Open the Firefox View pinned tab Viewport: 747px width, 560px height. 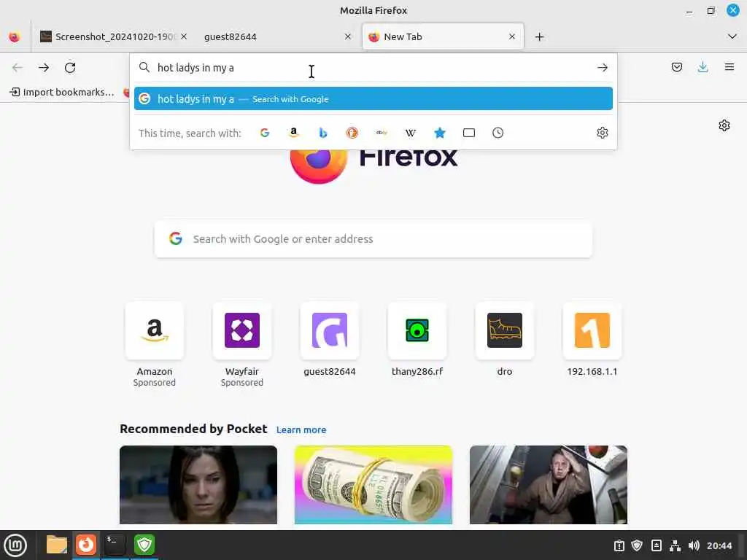[x=15, y=36]
